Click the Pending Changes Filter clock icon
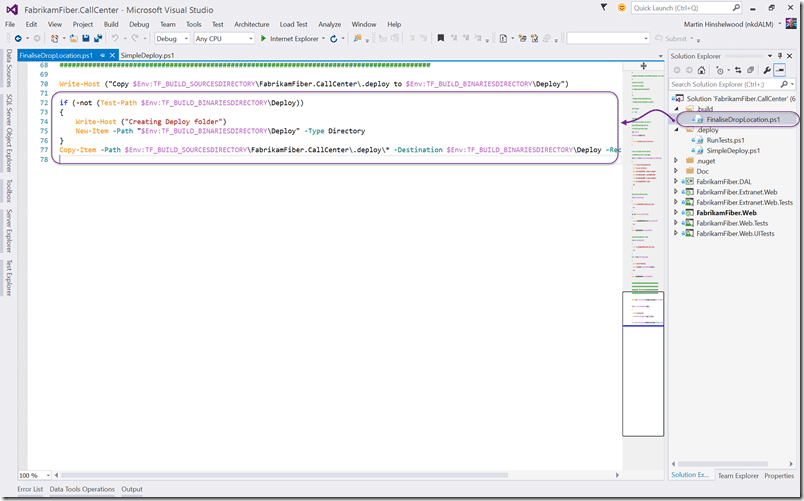 point(720,70)
